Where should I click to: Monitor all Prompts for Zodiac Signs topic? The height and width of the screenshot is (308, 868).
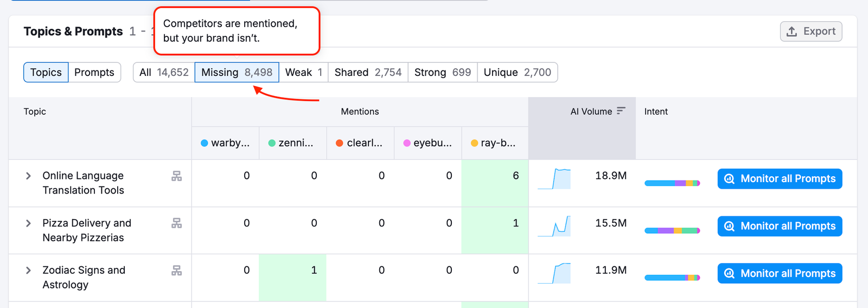pos(780,273)
